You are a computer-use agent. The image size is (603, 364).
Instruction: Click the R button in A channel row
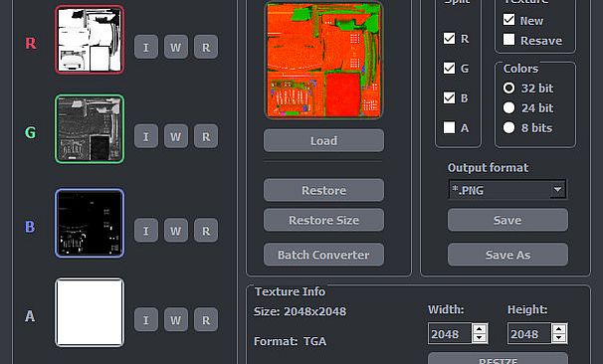206,319
